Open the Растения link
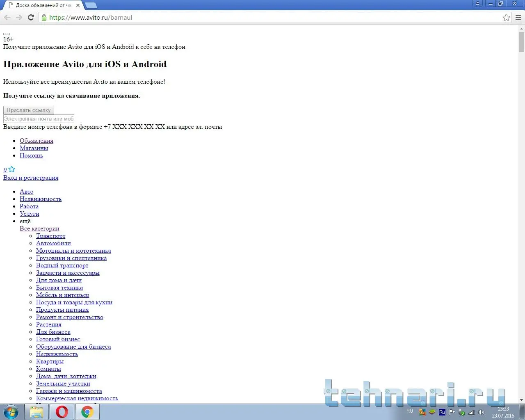This screenshot has height=420, width=525. coord(49,324)
